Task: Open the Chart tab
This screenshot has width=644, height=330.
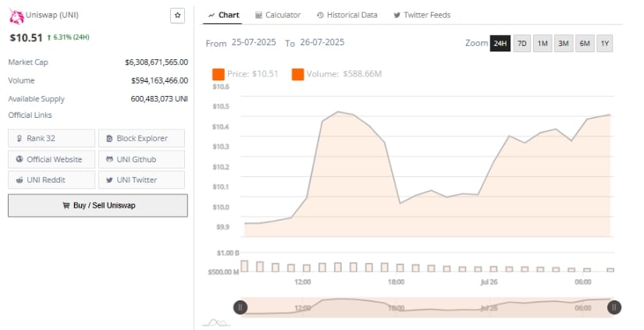Action: [223, 15]
